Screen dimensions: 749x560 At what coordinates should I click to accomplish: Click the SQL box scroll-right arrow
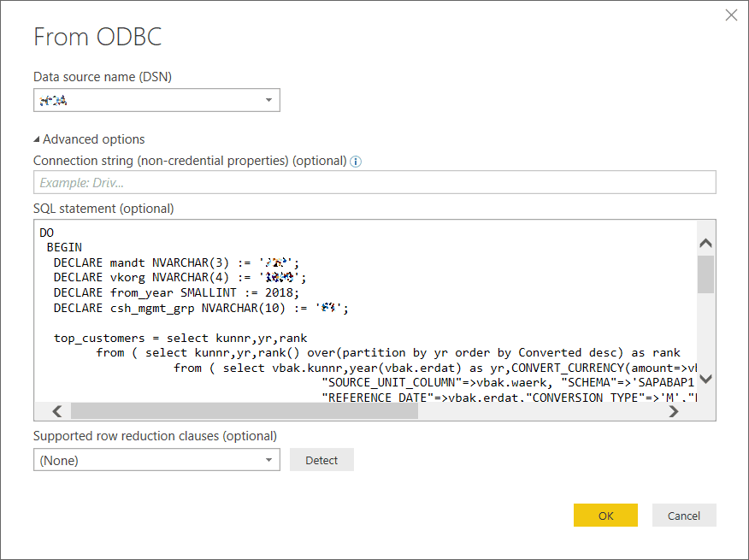pyautogui.click(x=674, y=411)
